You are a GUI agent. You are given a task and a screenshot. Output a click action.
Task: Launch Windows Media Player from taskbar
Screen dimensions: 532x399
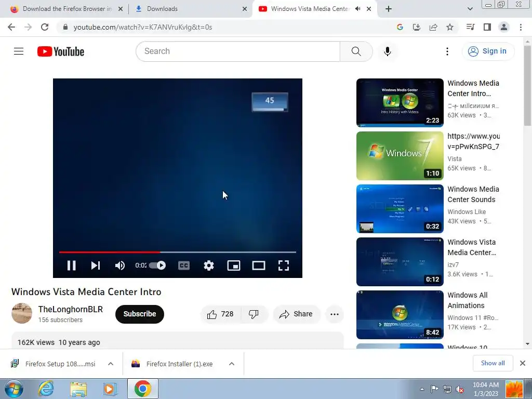coord(110,389)
